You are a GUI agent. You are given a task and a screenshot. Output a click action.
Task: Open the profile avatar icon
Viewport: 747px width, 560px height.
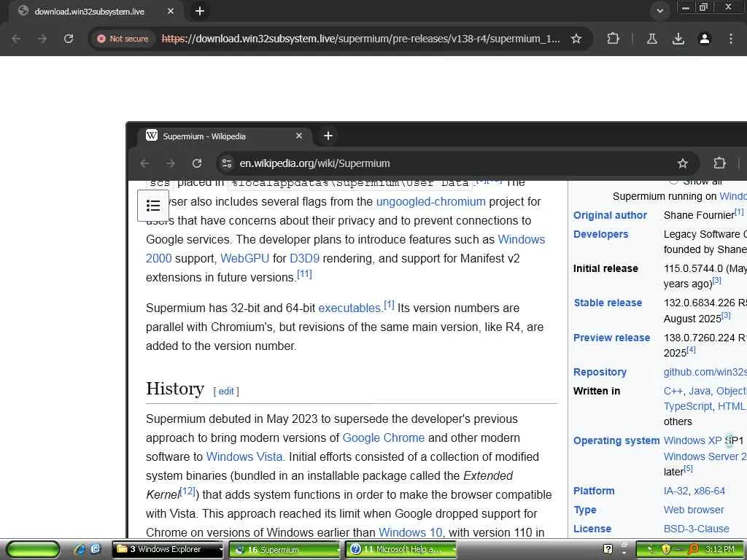(705, 39)
